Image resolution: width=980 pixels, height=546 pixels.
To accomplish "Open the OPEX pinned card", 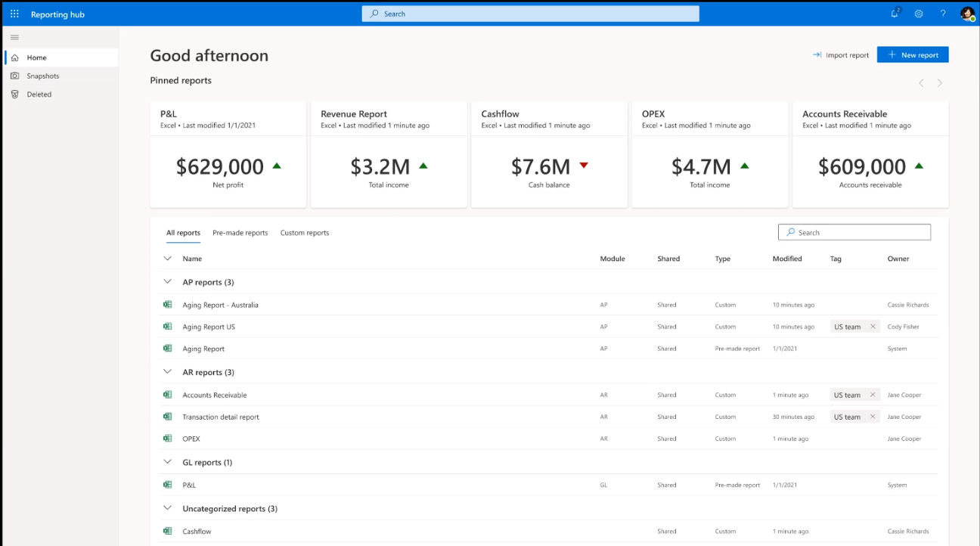I will [709, 154].
